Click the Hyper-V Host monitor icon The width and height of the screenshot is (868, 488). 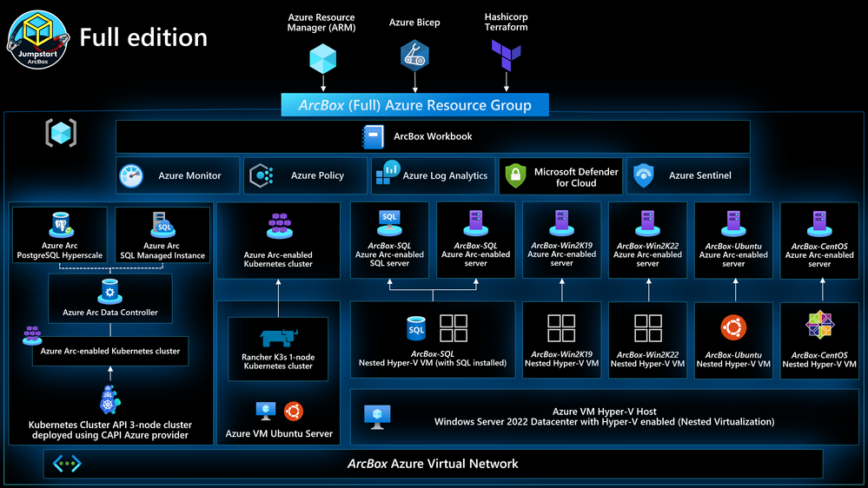tap(378, 417)
